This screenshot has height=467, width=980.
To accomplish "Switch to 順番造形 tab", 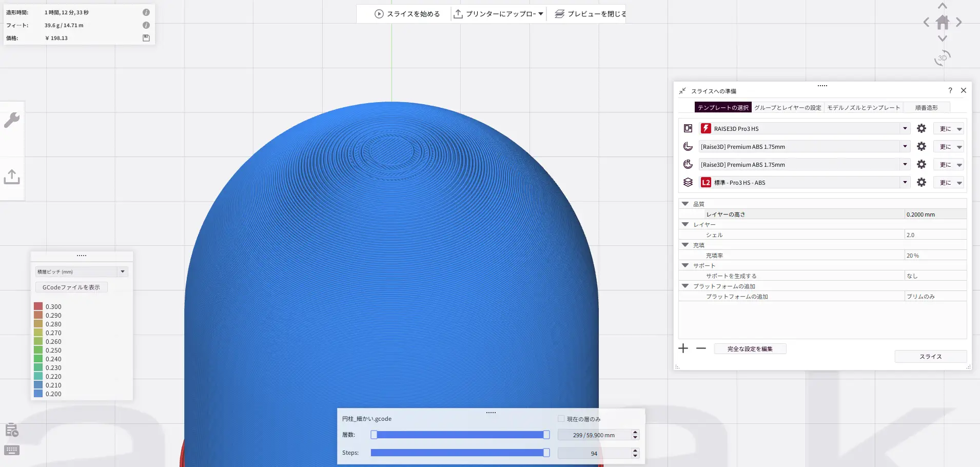I will coord(926,108).
